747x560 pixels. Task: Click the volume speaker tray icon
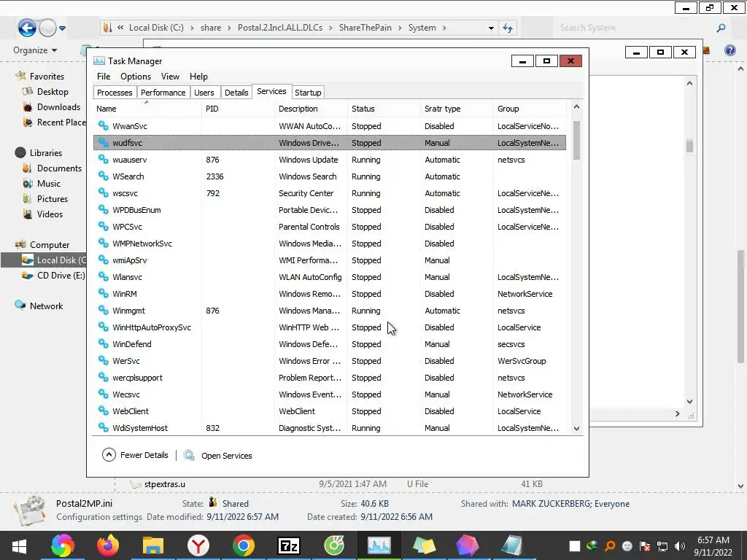(679, 546)
